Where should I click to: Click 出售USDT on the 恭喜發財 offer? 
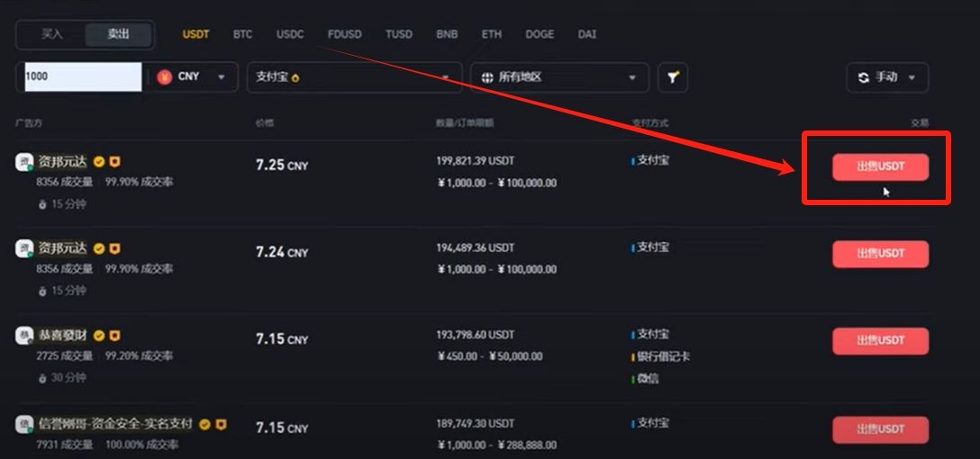tap(880, 340)
